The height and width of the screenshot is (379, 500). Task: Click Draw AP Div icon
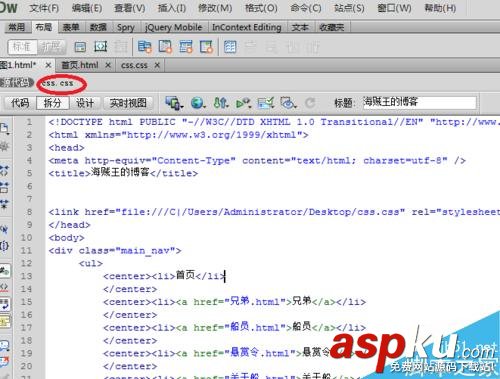[x=100, y=47]
